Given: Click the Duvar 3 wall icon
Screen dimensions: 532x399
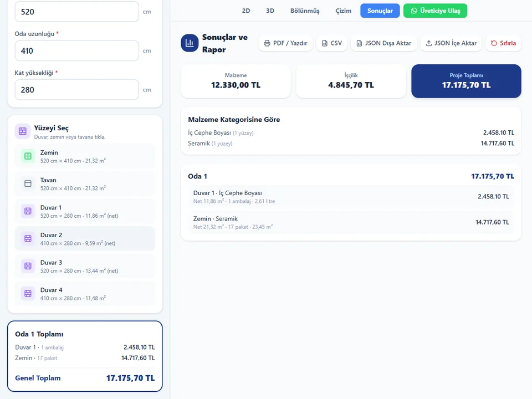Looking at the screenshot, I should [28, 266].
